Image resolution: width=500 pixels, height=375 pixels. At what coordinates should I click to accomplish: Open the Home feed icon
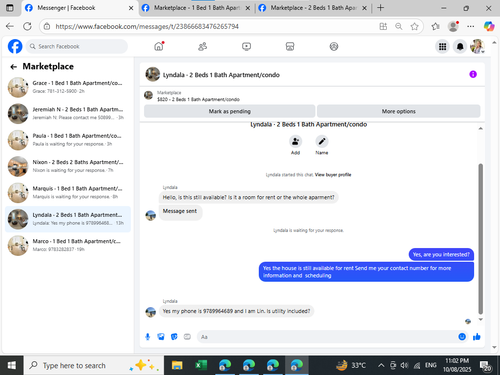click(159, 46)
